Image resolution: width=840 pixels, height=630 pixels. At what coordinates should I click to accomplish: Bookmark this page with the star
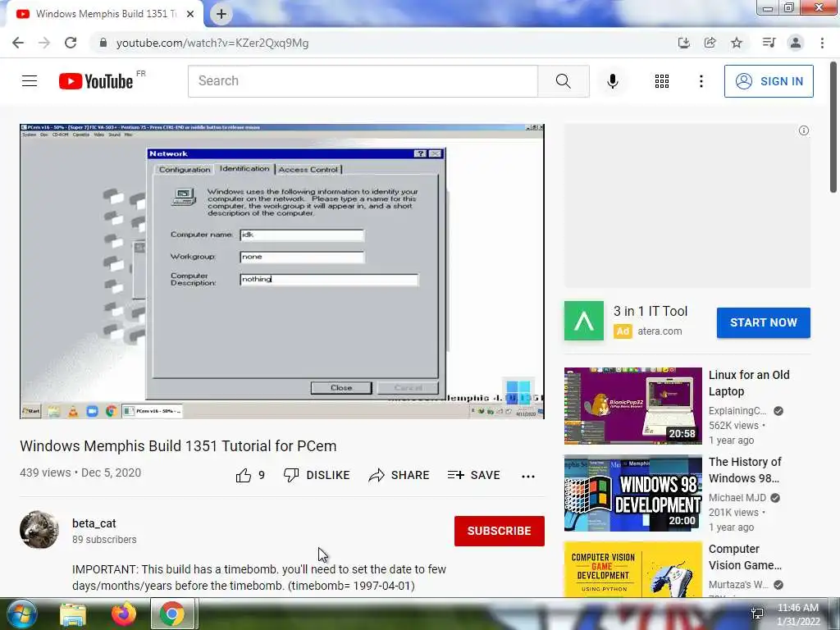[737, 43]
